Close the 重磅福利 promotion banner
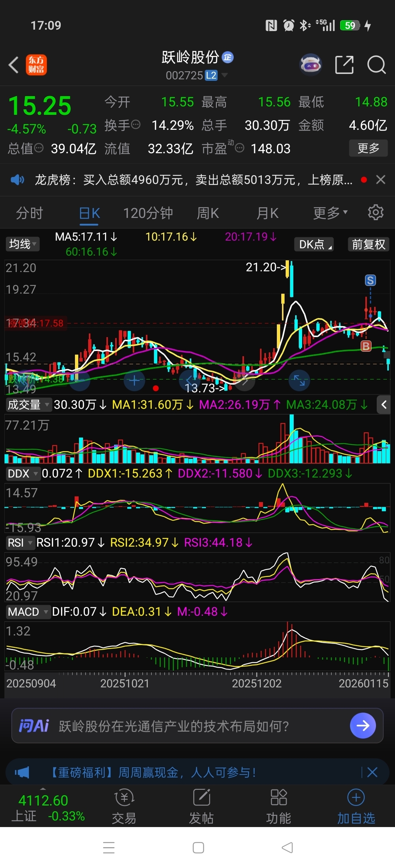The height and width of the screenshot is (868, 395). point(372,773)
